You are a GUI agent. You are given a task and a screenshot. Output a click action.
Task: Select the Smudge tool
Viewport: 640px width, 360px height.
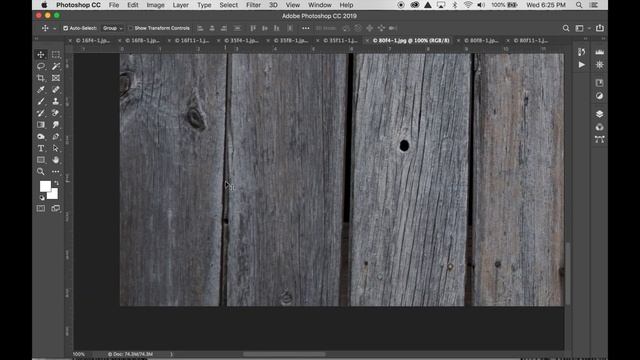[56, 125]
